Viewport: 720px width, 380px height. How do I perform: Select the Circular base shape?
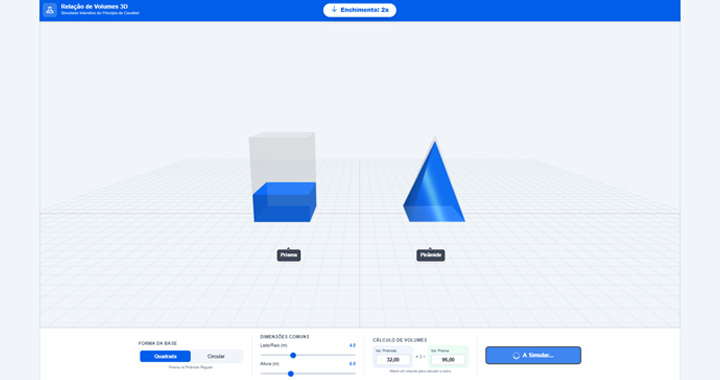216,357
